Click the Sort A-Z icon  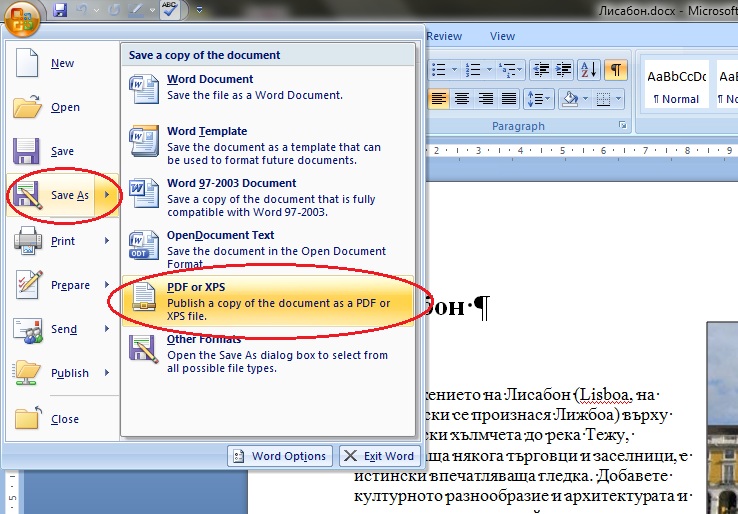(589, 70)
